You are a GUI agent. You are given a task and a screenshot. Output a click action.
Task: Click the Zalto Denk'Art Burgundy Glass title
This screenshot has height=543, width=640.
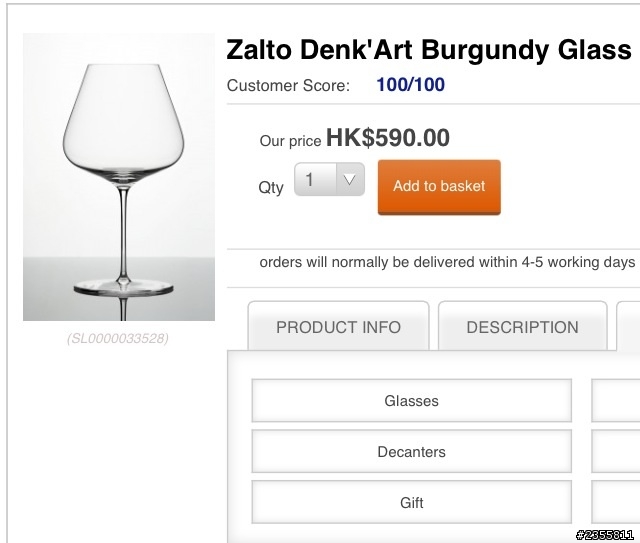(x=429, y=49)
